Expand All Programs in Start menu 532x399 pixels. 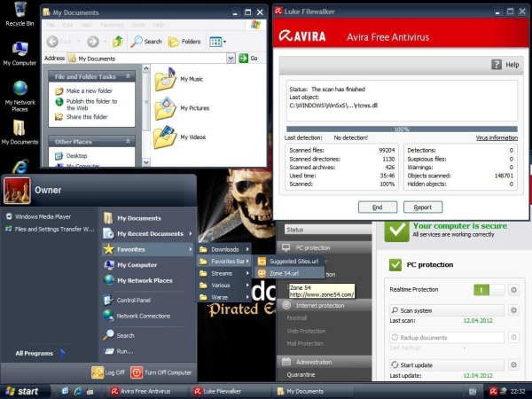click(x=39, y=353)
